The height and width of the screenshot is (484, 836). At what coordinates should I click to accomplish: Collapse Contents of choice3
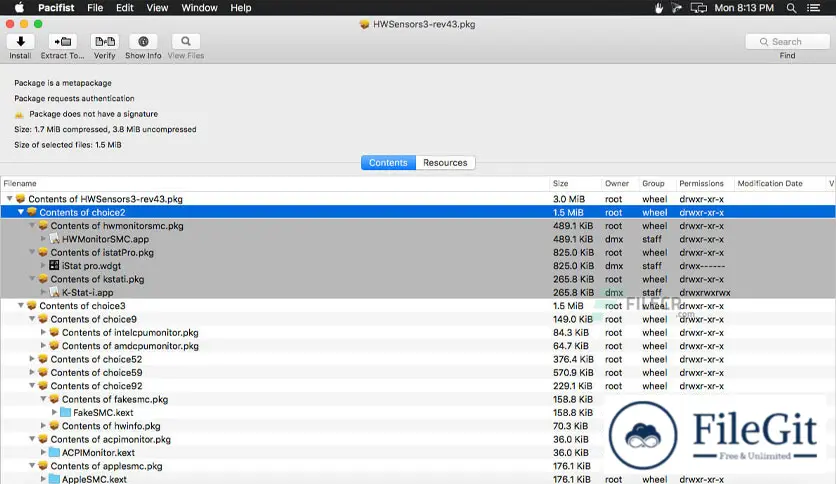click(21, 305)
